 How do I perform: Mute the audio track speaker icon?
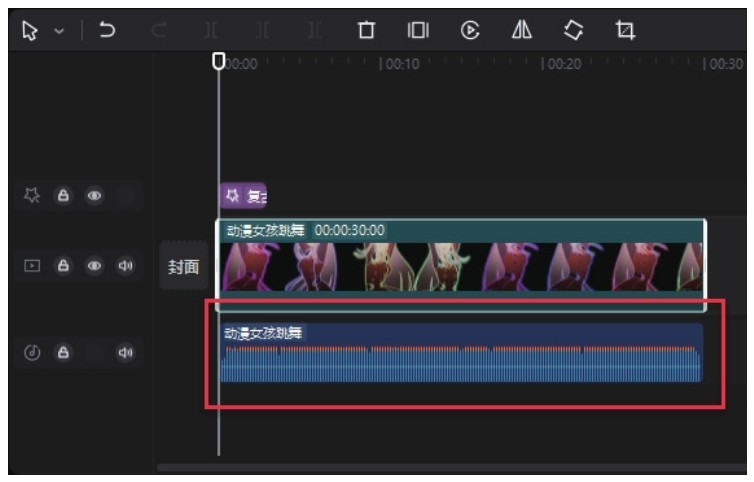125,353
